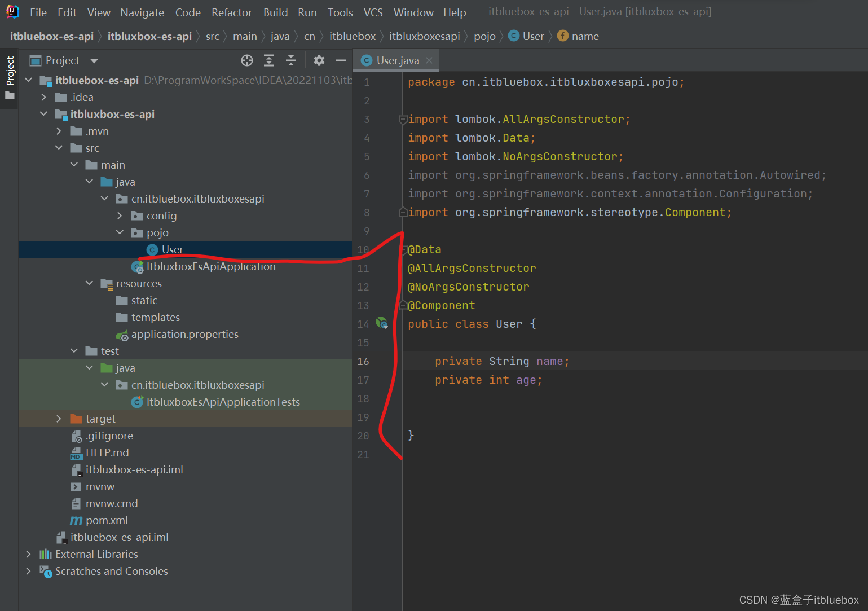Click the orange target folder icon
Viewport: 868px width, 611px height.
click(76, 419)
